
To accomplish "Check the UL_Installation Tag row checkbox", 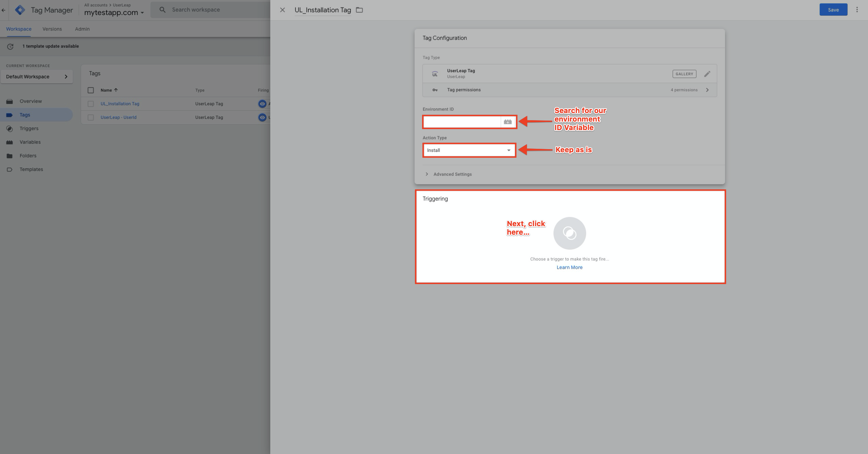I will [x=91, y=104].
